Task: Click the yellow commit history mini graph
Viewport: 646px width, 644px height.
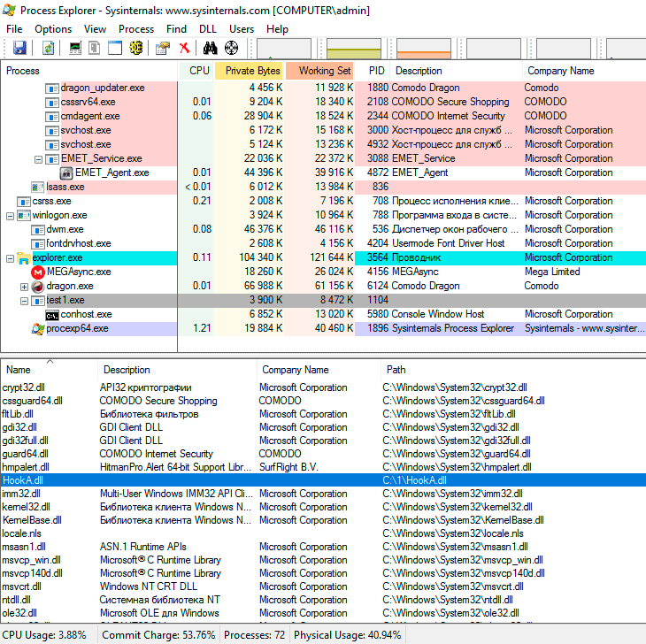Action: (354, 49)
